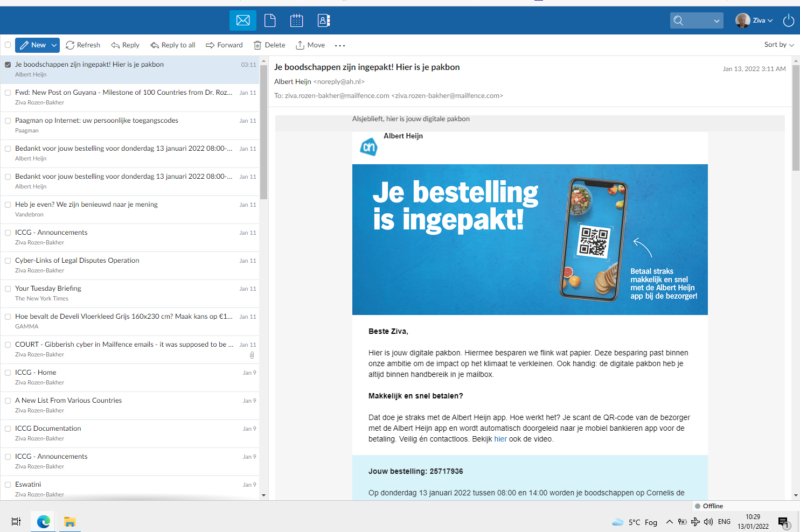
Task: Click the Je bestelling is ingepakt banner
Action: tap(530, 240)
